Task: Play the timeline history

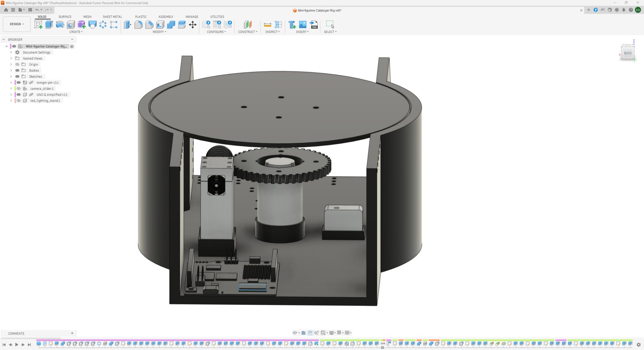Action: [x=17, y=344]
